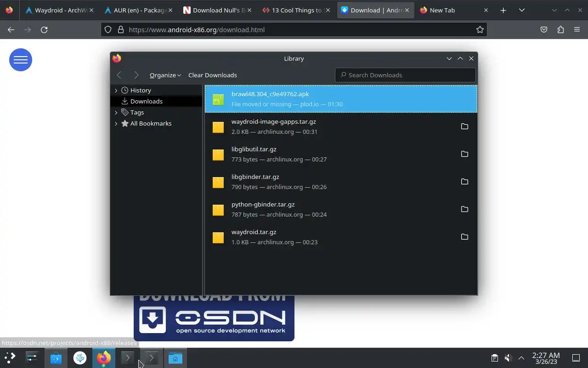Go forward in Library window
This screenshot has width=588, height=368.
(136, 75)
